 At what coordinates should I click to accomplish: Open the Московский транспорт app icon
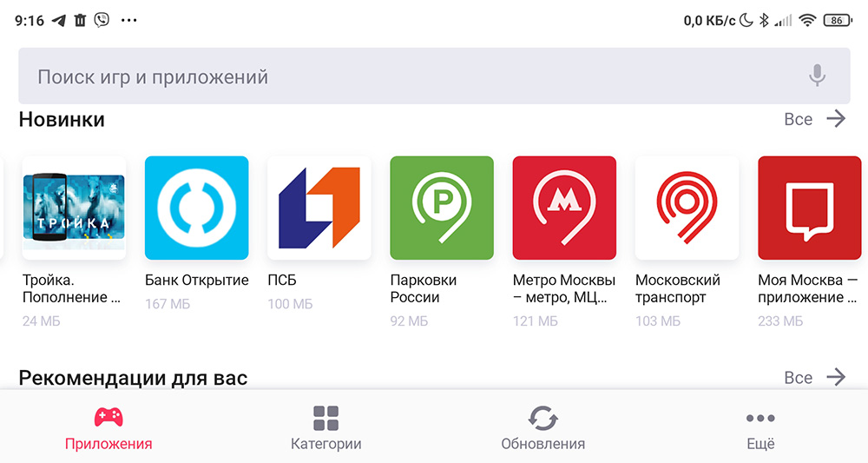[687, 208]
